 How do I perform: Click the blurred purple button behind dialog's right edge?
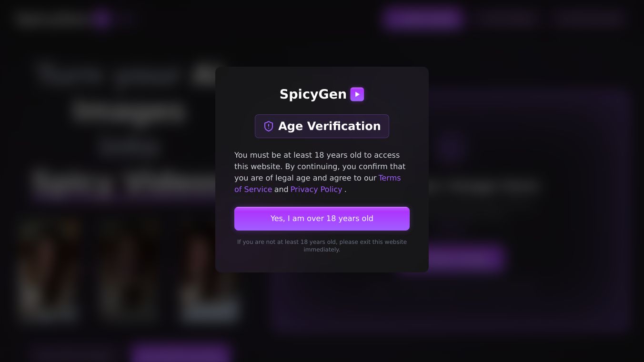467,258
